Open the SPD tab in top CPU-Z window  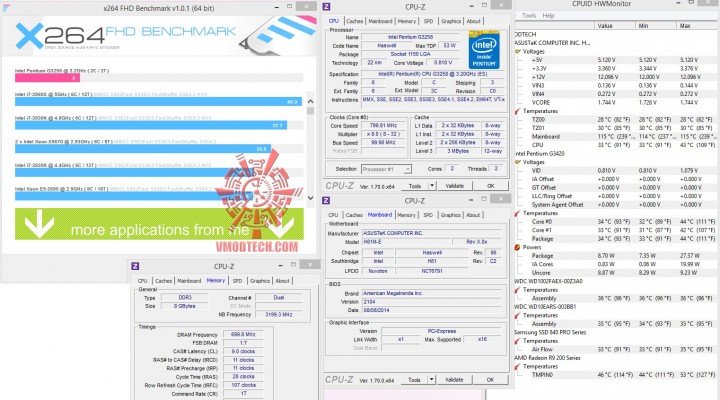pyautogui.click(x=428, y=21)
